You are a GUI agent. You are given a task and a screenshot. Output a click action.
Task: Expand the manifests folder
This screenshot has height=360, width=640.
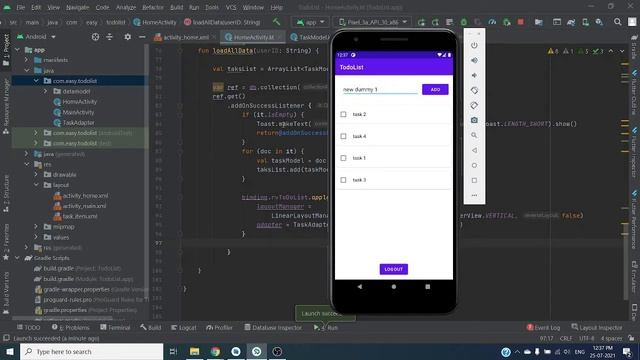[27, 60]
